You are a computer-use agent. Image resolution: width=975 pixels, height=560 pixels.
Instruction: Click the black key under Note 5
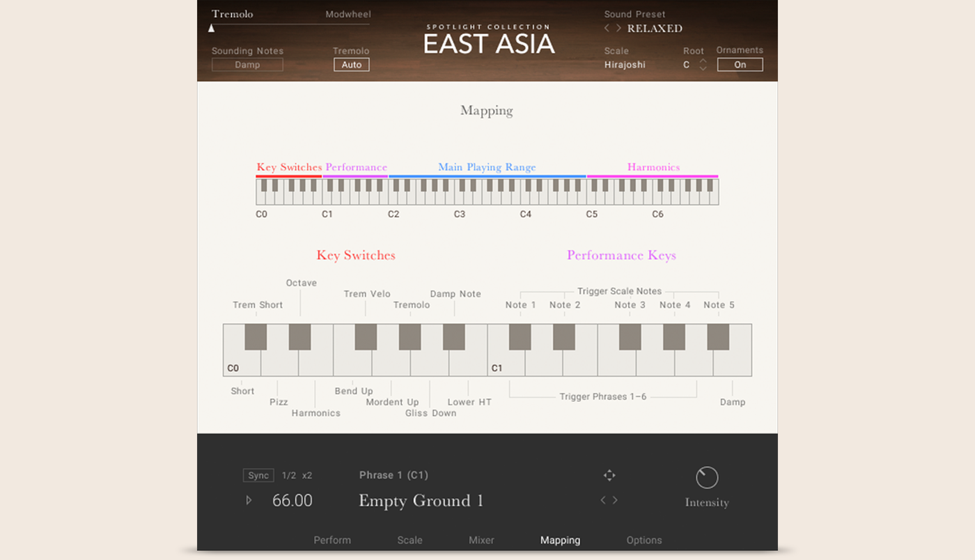(x=719, y=337)
